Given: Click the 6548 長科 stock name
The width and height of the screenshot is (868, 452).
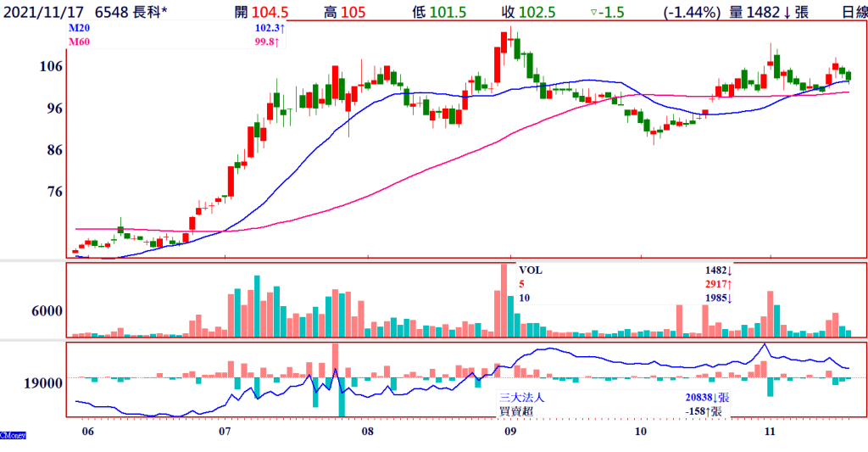Looking at the screenshot, I should [131, 12].
